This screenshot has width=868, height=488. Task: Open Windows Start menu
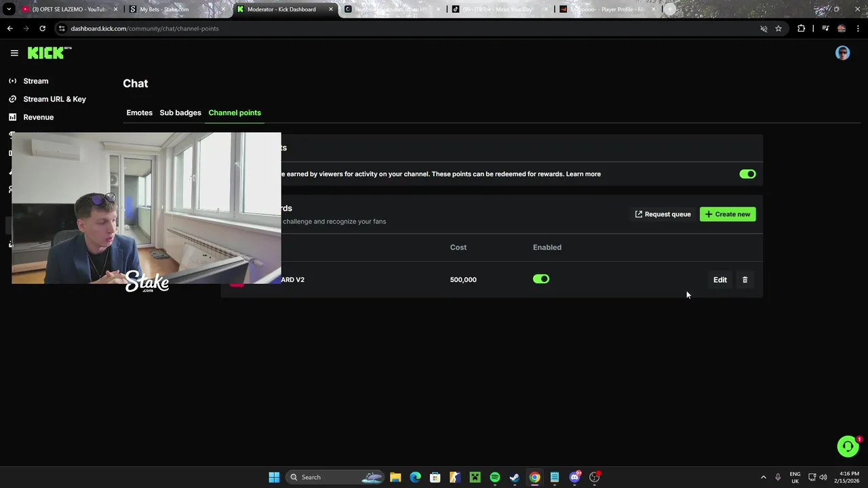pos(274,477)
